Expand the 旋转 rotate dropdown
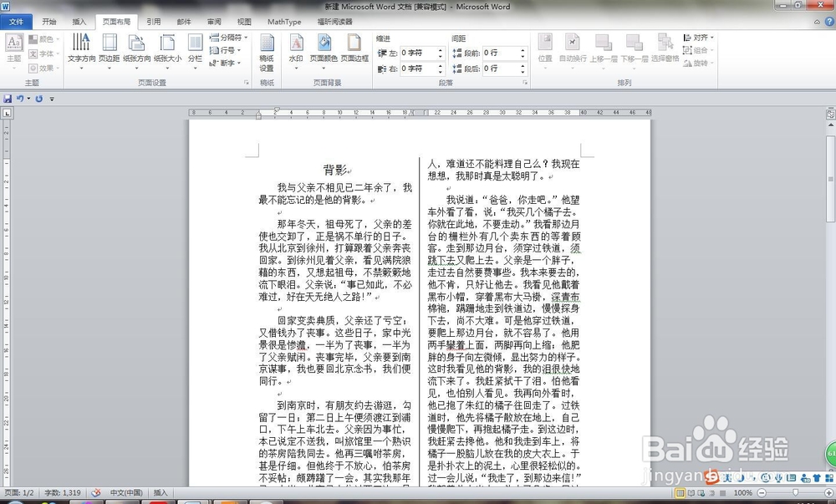The image size is (836, 504). pyautogui.click(x=698, y=63)
